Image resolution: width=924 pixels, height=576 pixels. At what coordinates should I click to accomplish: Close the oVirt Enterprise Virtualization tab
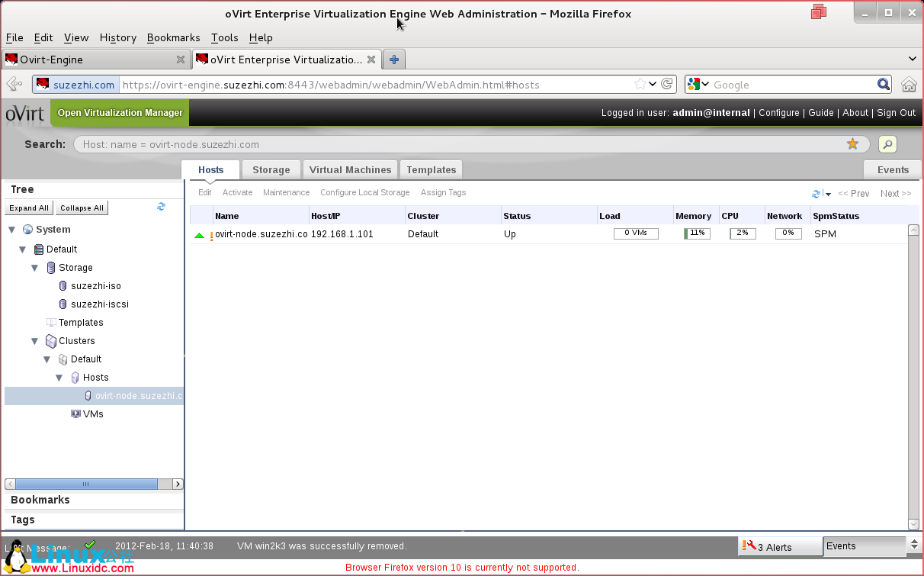(371, 60)
